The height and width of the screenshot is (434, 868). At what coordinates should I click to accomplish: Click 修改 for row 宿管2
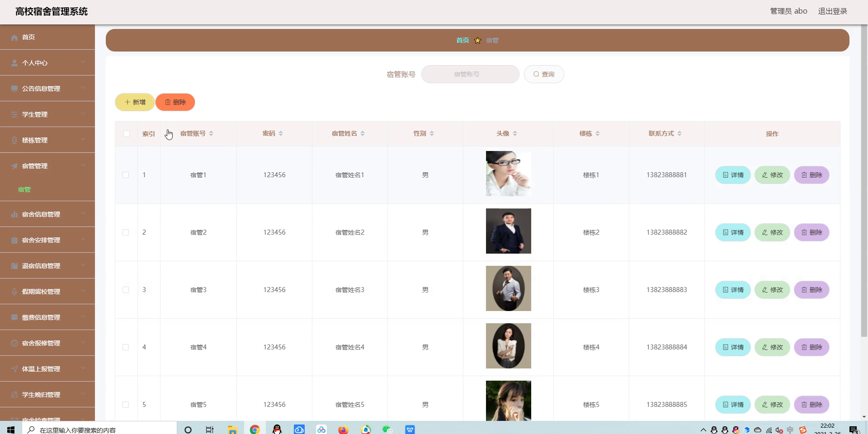coord(772,232)
